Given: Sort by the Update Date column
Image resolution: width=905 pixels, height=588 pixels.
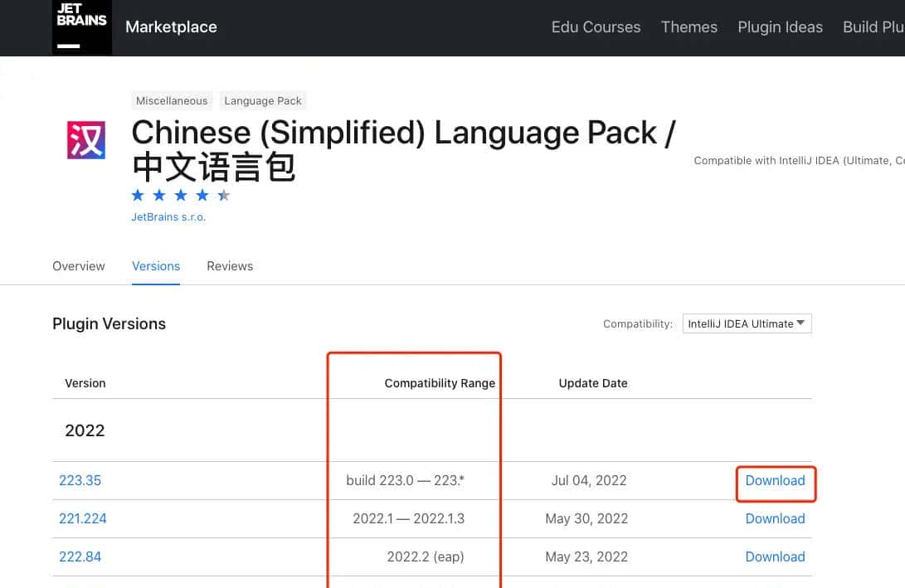Looking at the screenshot, I should coord(593,383).
